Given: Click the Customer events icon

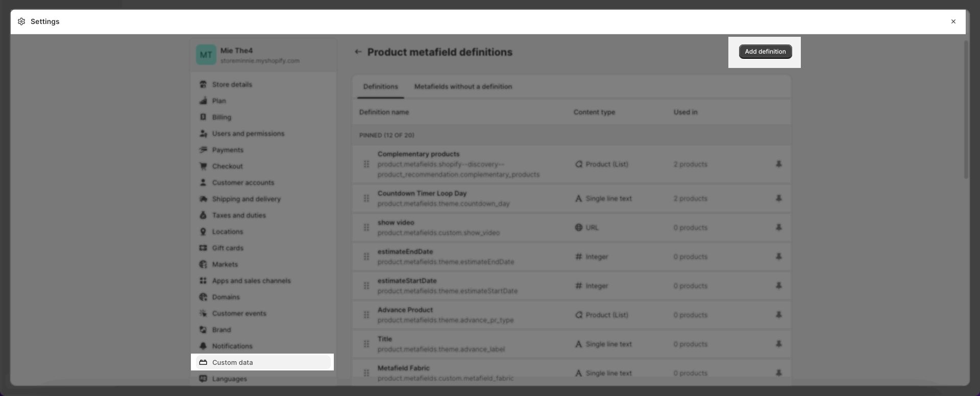Looking at the screenshot, I should (203, 313).
